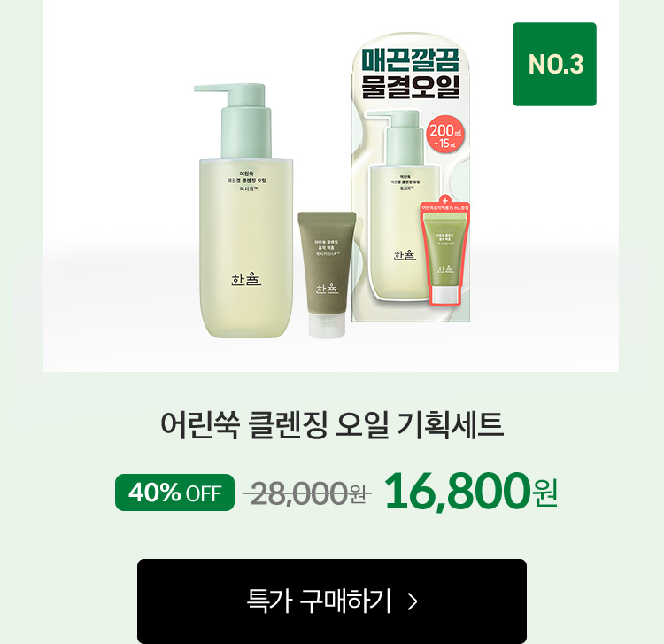
Task: Open the large cleansing oil pump bottle image
Action: [243, 210]
